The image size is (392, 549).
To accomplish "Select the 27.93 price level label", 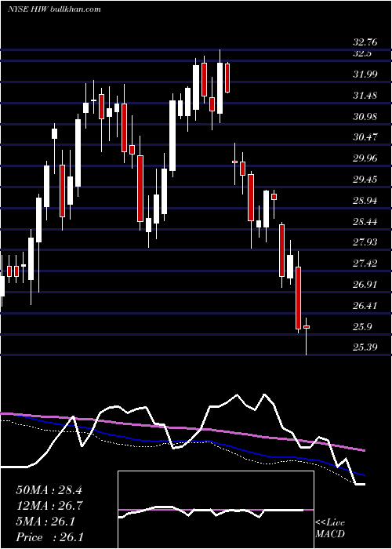I will 365,242.
